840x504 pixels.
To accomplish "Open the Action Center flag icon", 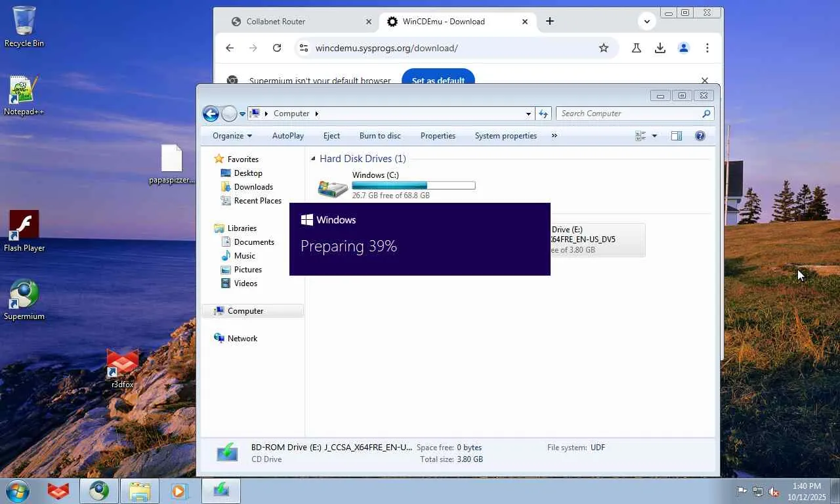I will pyautogui.click(x=742, y=492).
